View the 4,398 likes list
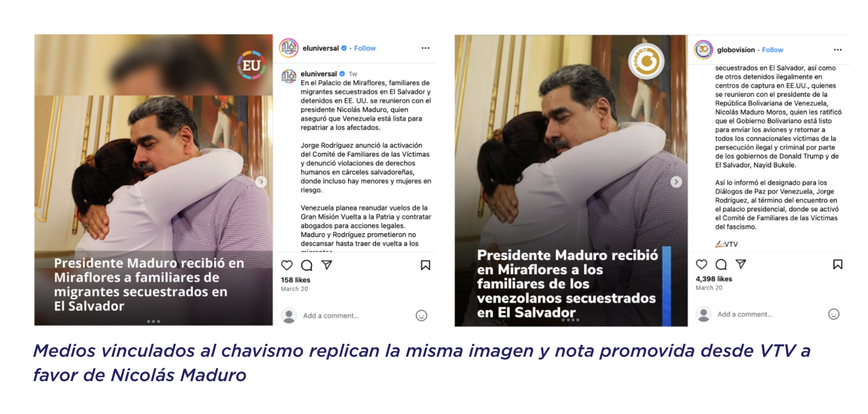This screenshot has height=414, width=868. (714, 278)
